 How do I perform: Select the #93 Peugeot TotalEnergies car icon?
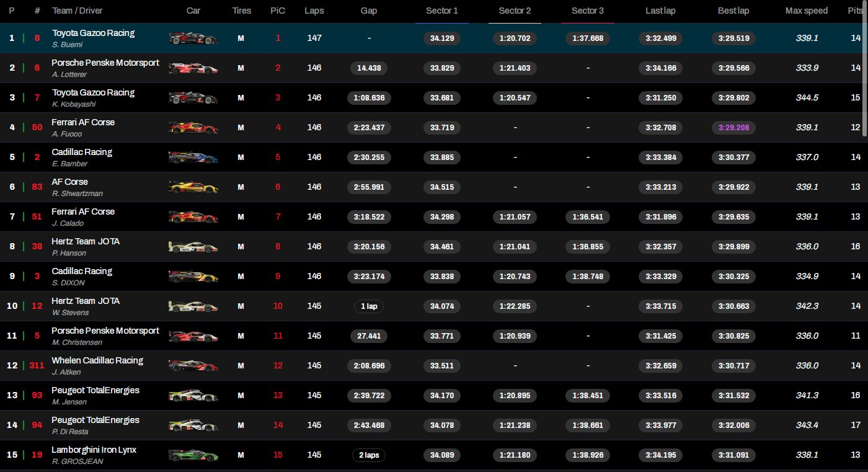point(193,396)
